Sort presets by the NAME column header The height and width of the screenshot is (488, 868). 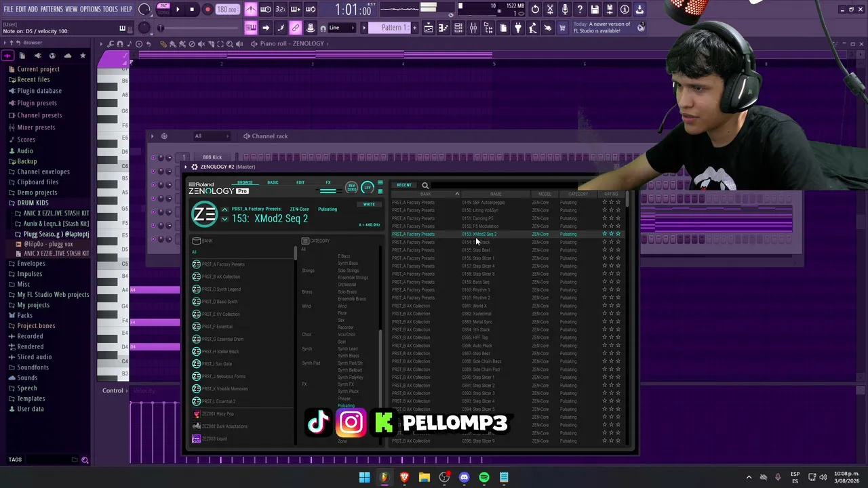496,194
